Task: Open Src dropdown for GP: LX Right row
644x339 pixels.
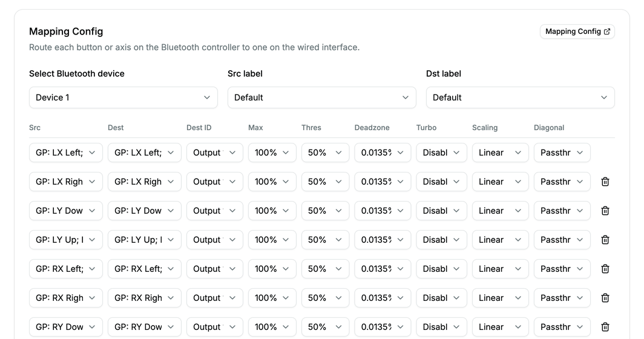Action: click(66, 182)
